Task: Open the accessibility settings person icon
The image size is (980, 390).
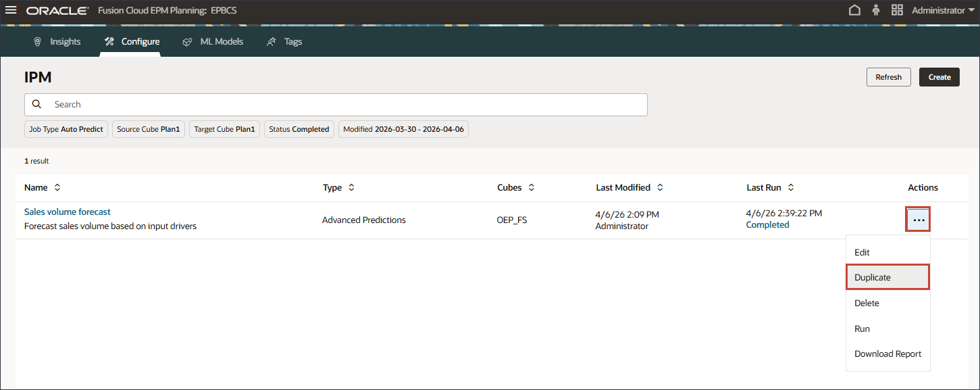Action: pos(876,10)
